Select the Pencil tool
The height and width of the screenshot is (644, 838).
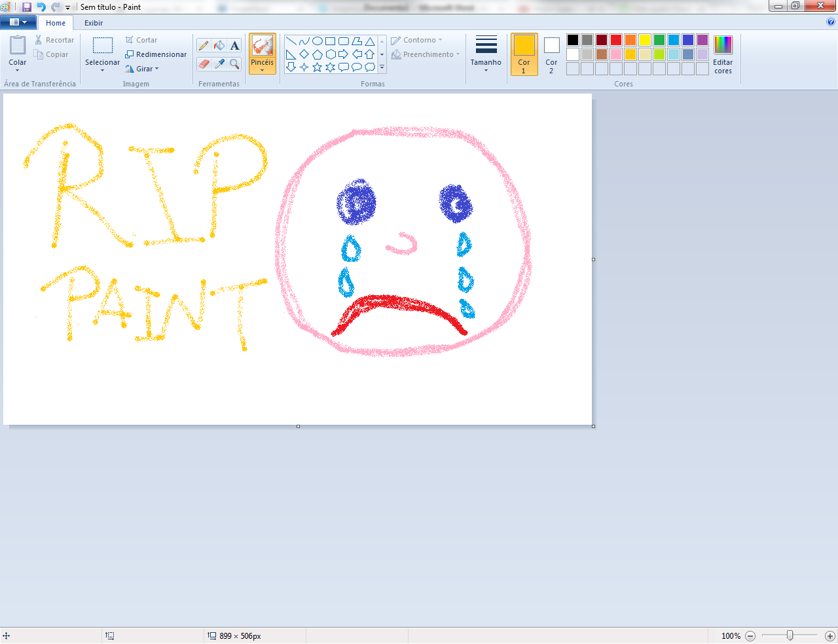coord(204,46)
